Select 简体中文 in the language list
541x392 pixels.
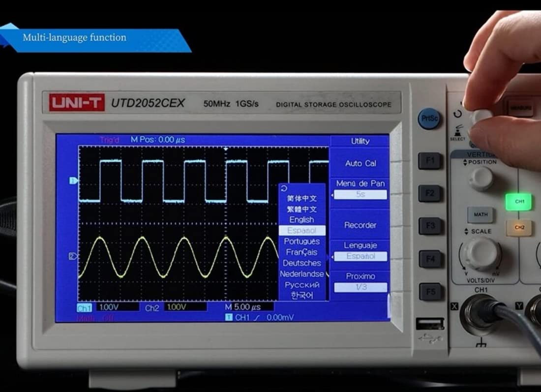pos(302,198)
